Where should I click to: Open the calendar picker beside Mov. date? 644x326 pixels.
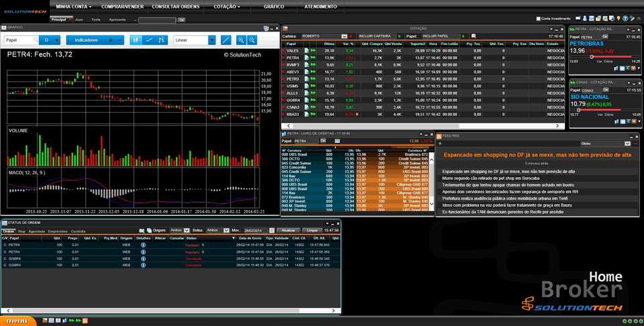click(x=272, y=231)
